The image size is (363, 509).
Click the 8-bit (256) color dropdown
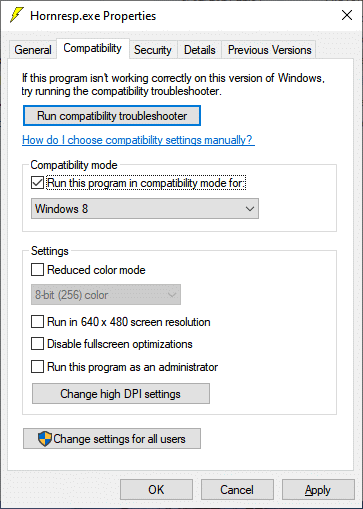106,295
